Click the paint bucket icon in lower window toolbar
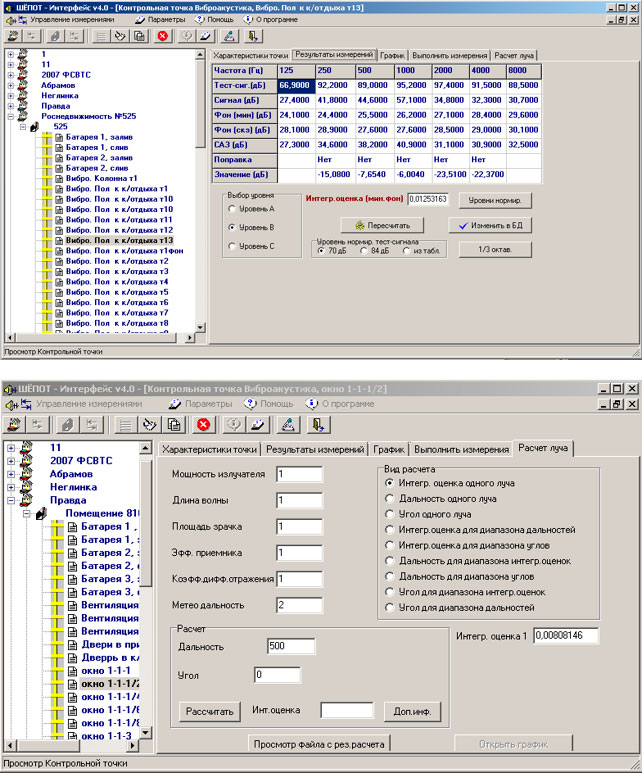This screenshot has height=773, width=642. point(149,424)
